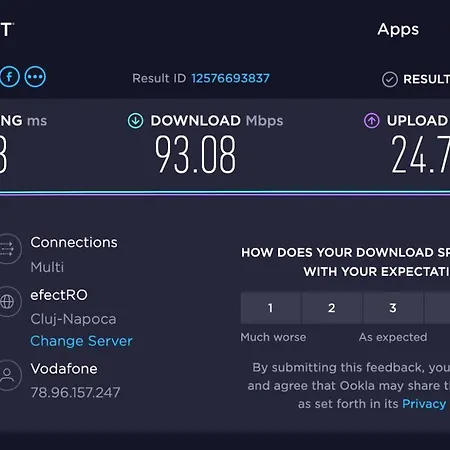Viewport: 450px width, 450px height.
Task: Click the 93.08 download result
Action: [196, 154]
